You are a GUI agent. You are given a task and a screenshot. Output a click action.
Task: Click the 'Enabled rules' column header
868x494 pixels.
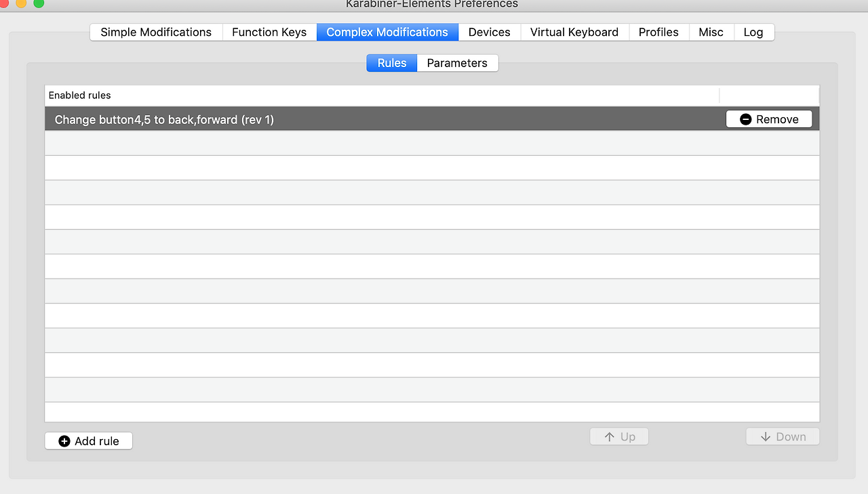(x=382, y=96)
